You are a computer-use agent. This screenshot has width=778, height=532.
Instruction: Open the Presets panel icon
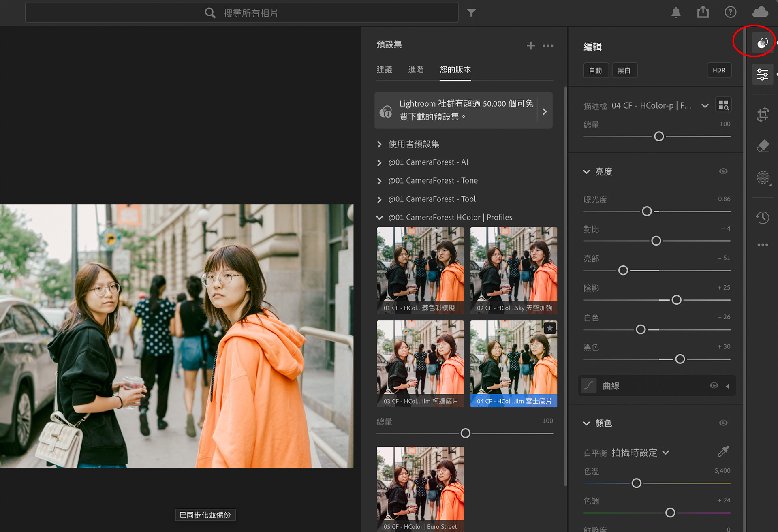[x=763, y=43]
